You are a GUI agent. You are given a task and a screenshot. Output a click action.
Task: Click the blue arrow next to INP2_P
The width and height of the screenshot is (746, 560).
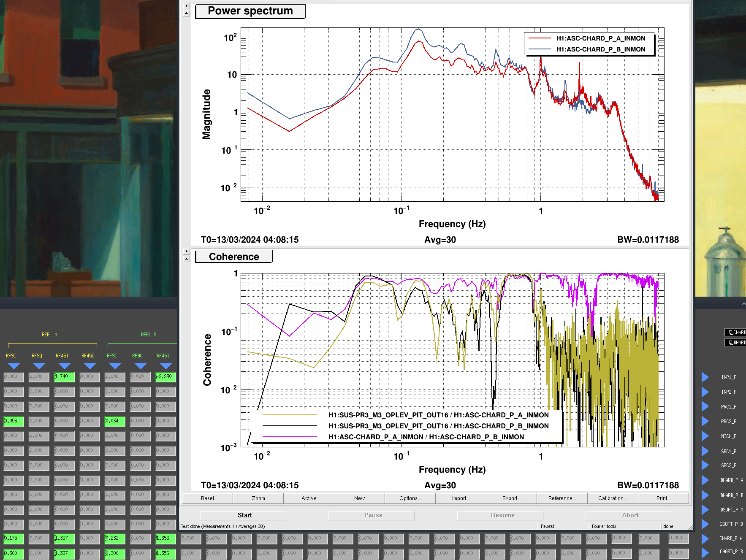(705, 392)
